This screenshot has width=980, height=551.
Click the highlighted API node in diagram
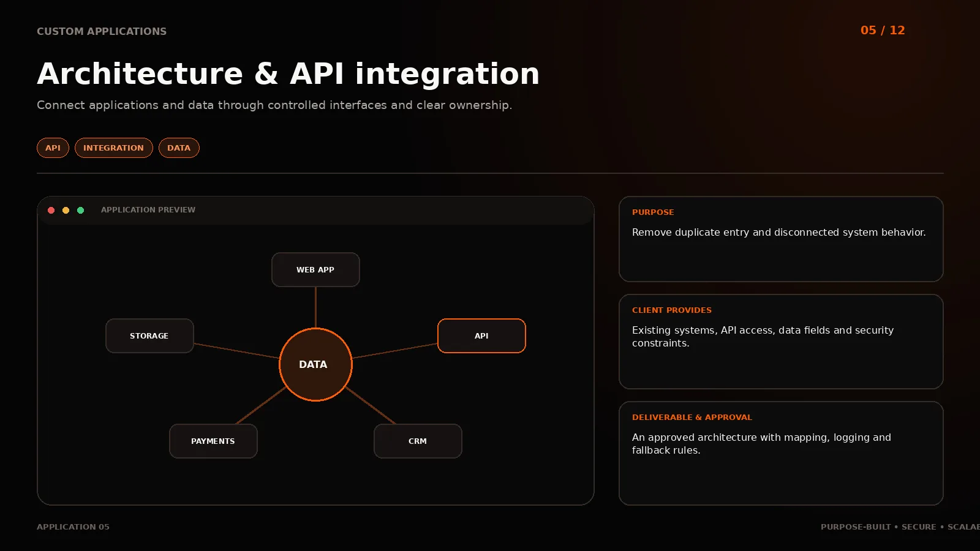pyautogui.click(x=481, y=335)
